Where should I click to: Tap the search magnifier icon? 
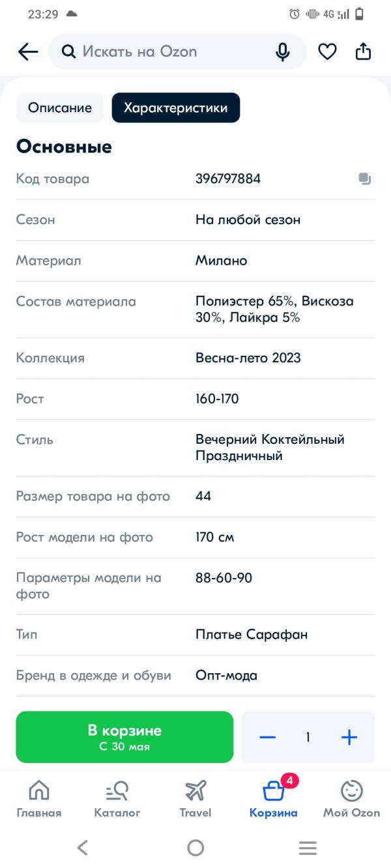click(68, 52)
